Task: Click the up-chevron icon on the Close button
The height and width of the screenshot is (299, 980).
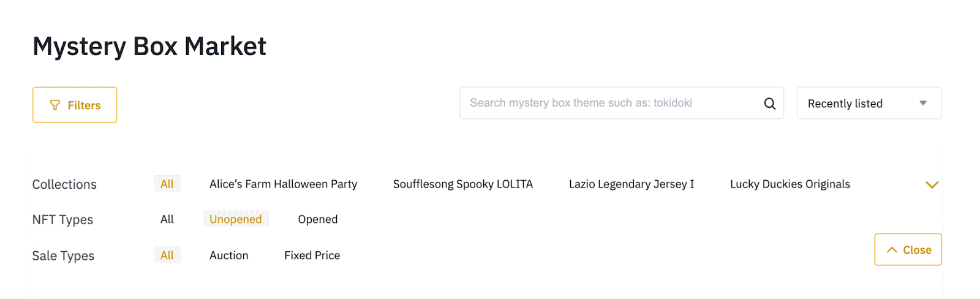Action: (x=892, y=250)
